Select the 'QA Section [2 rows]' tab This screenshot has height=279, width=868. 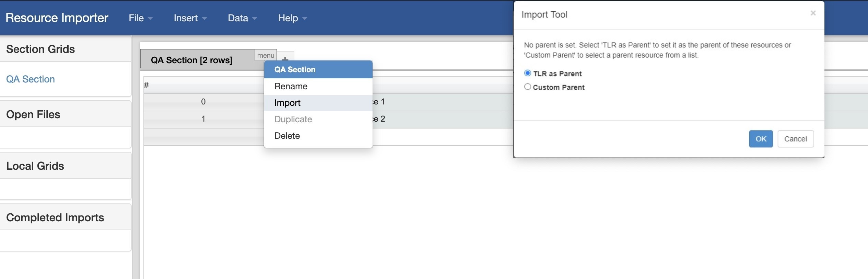pos(191,60)
